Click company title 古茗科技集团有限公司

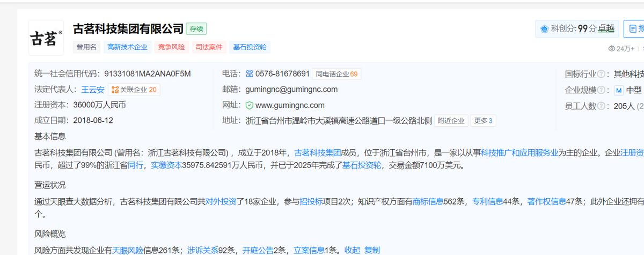click(x=128, y=29)
